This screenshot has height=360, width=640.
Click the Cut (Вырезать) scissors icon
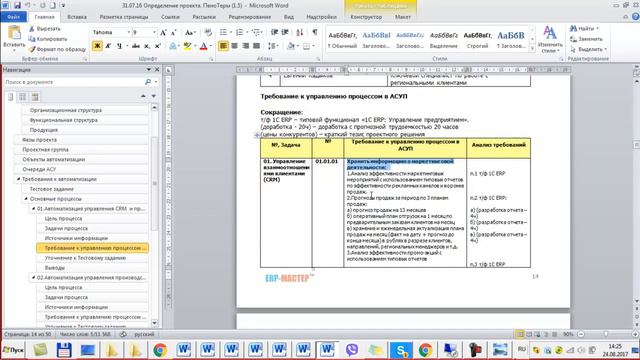[x=32, y=29]
